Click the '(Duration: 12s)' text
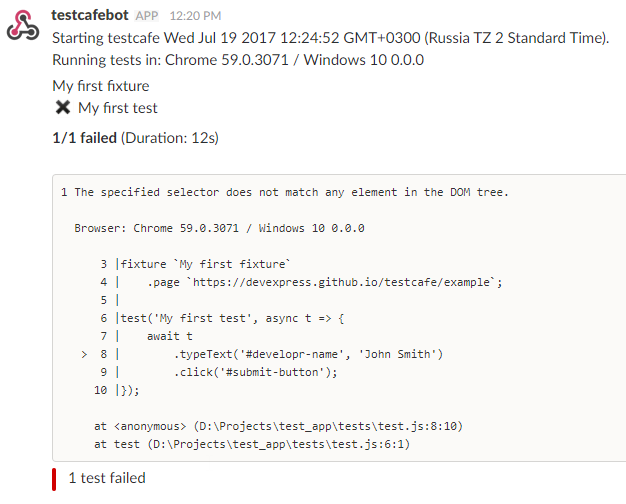This screenshot has width=626, height=504. (x=170, y=137)
